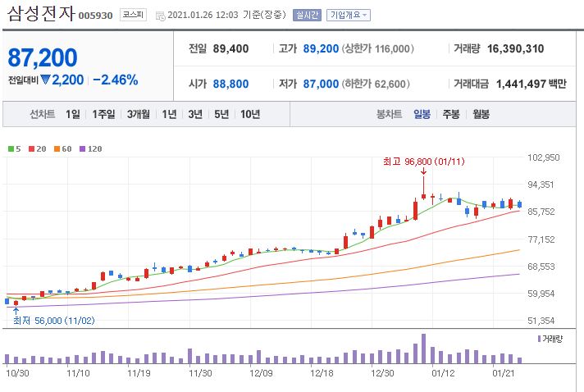This screenshot has height=392, width=584.
Task: Open the 기업개요 dropdown
Action: tap(349, 16)
